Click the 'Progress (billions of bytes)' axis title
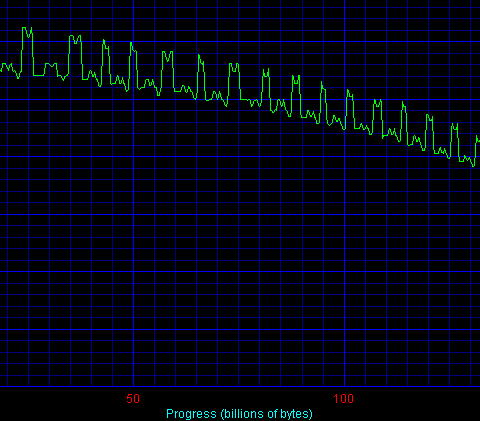480x421 pixels. pos(239,414)
